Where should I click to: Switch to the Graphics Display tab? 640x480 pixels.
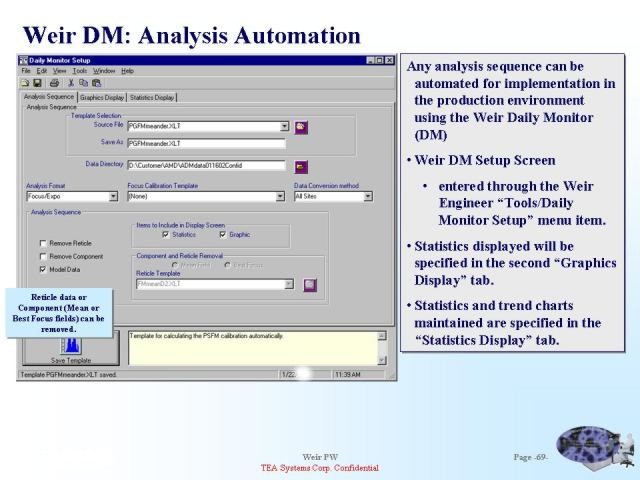coord(102,98)
